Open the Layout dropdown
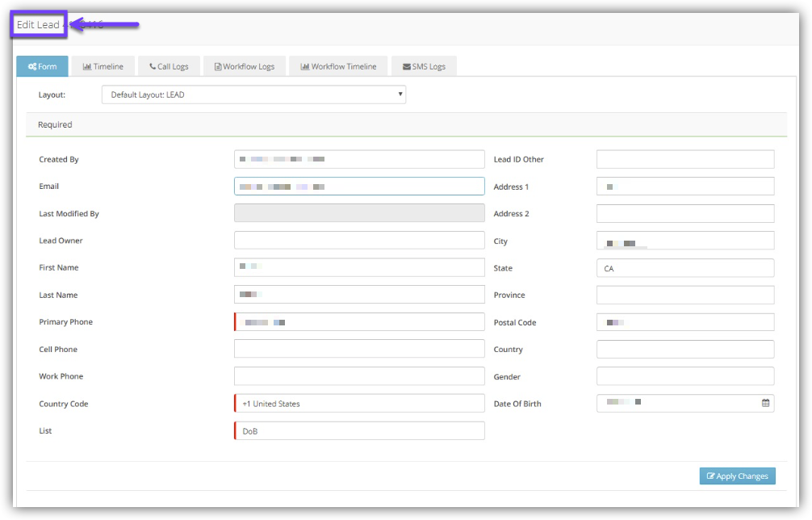This screenshot has width=812, height=520. [253, 95]
